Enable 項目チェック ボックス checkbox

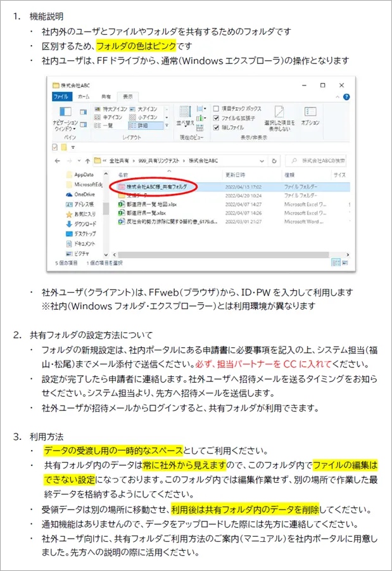tap(216, 108)
